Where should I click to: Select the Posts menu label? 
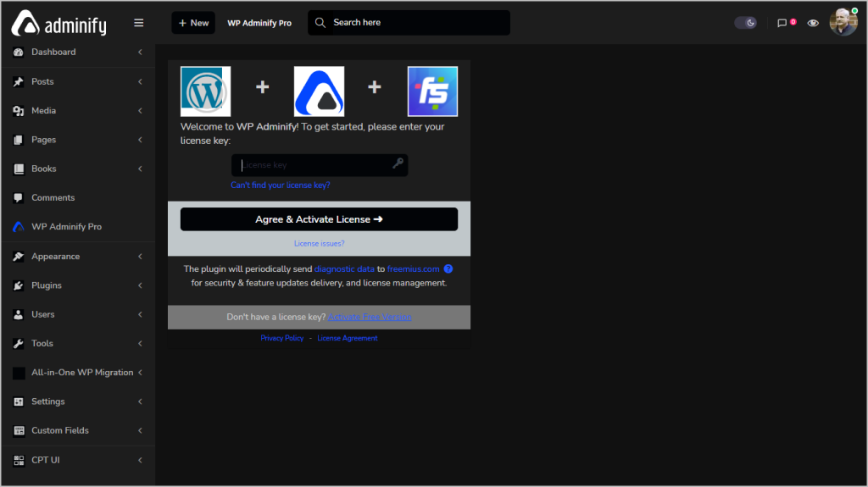42,82
